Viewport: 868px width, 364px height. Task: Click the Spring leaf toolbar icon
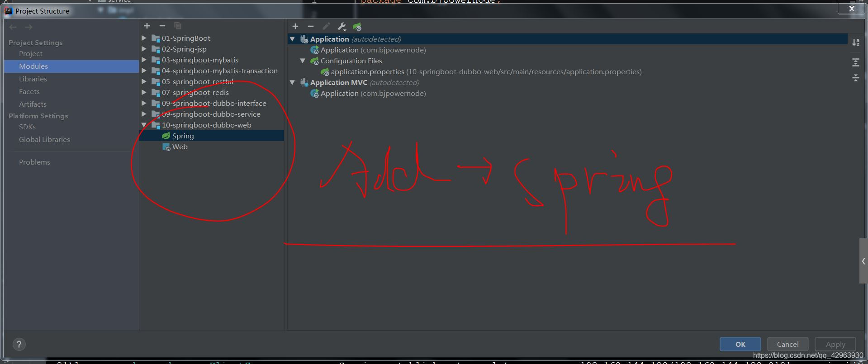(357, 27)
